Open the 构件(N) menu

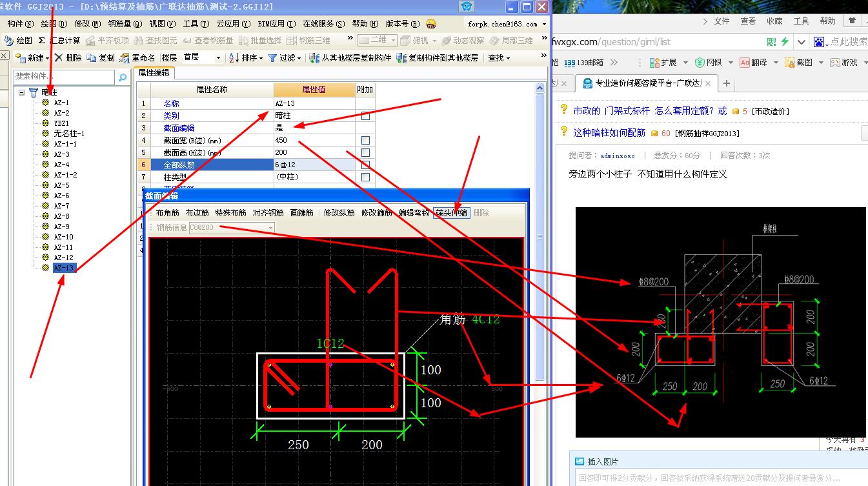click(19, 24)
